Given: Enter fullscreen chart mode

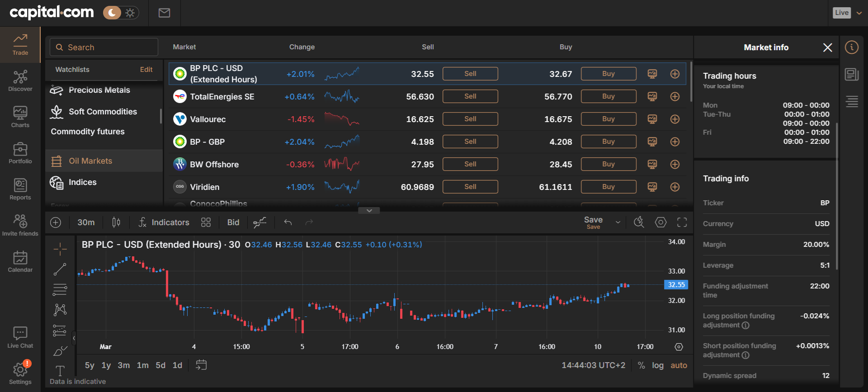Looking at the screenshot, I should 682,222.
